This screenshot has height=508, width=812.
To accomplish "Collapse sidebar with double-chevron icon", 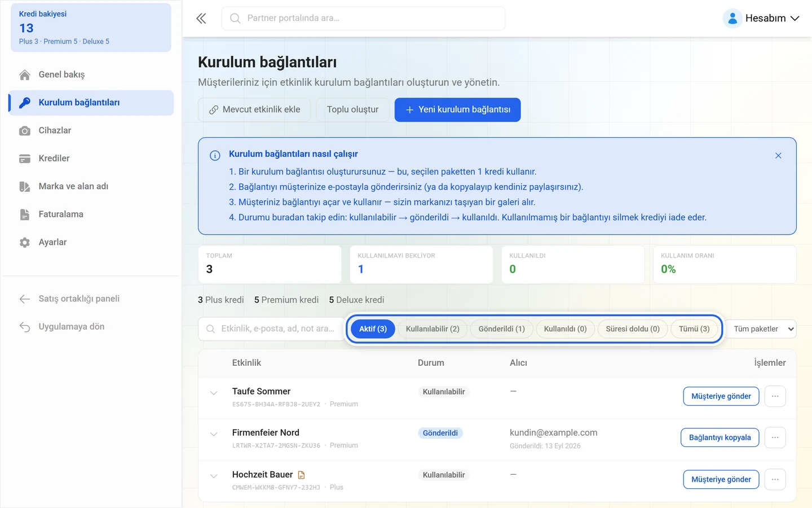I will point(201,19).
